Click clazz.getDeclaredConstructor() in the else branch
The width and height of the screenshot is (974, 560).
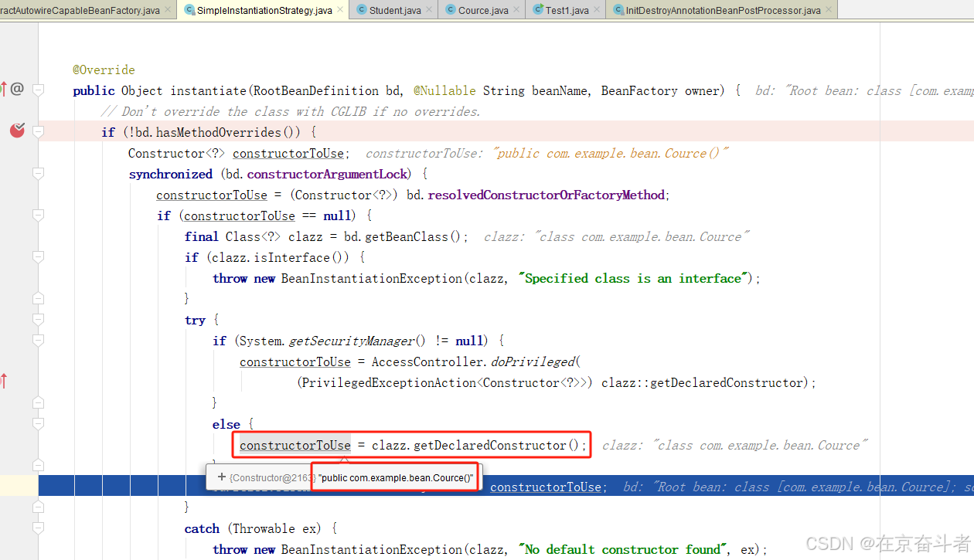(475, 445)
